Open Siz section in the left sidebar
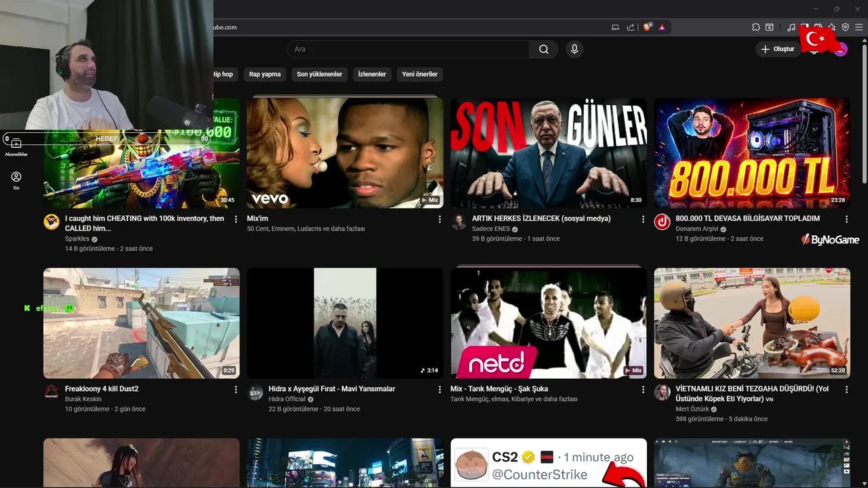The width and height of the screenshot is (868, 488). pyautogui.click(x=16, y=180)
